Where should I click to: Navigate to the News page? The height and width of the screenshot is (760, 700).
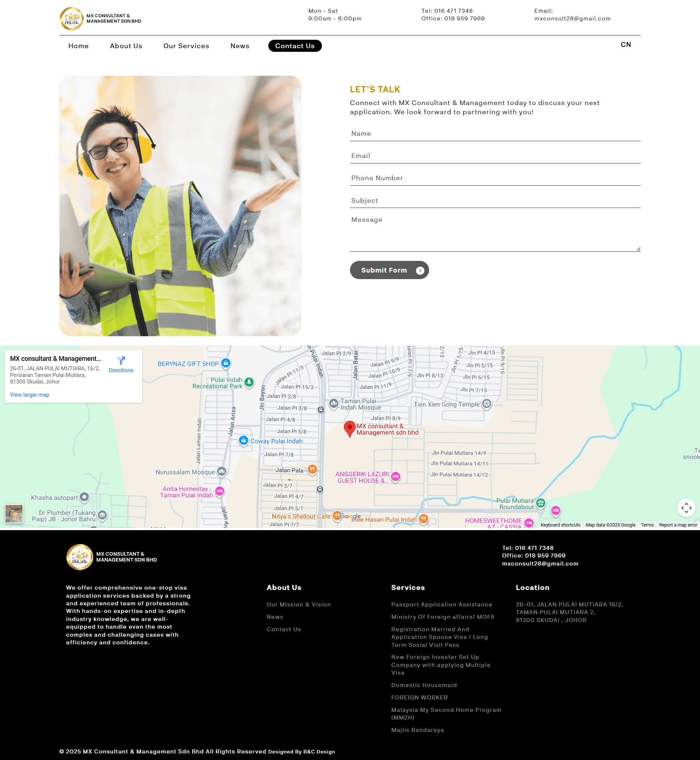pos(240,46)
